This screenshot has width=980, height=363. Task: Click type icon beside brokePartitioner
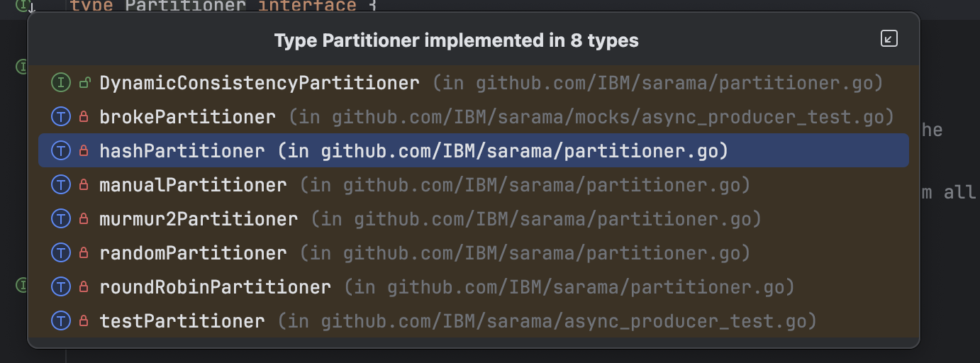tap(61, 117)
